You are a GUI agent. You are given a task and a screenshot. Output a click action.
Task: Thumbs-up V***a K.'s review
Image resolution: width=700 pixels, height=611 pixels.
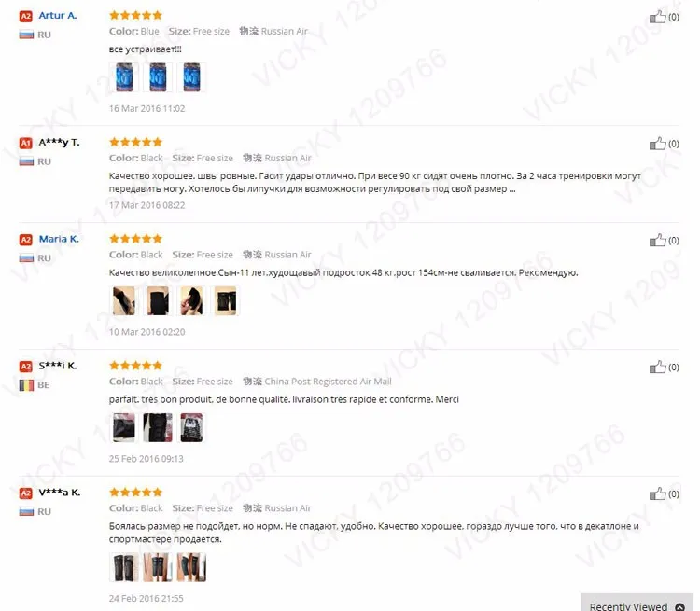click(657, 494)
